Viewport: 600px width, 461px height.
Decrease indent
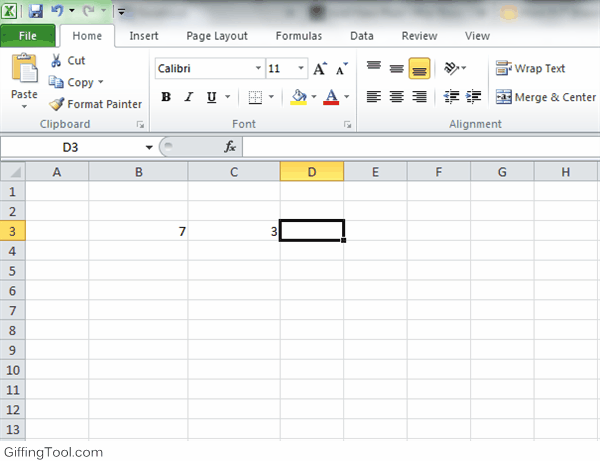pos(452,97)
